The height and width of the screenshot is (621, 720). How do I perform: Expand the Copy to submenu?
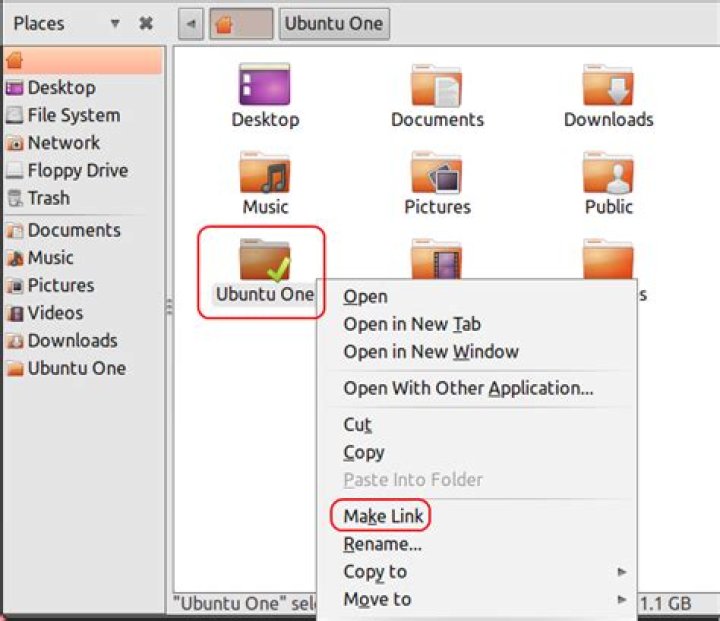(x=477, y=571)
